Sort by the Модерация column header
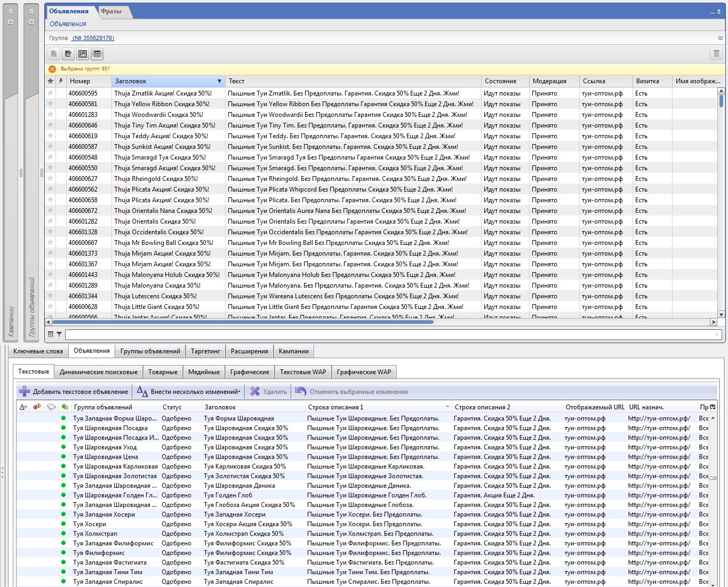The image size is (728, 587). tap(555, 81)
